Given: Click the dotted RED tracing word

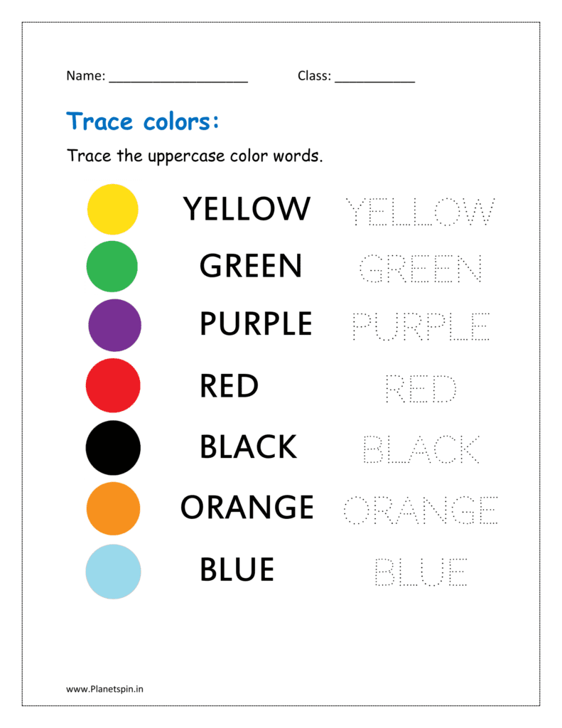Looking at the screenshot, I should [x=420, y=389].
